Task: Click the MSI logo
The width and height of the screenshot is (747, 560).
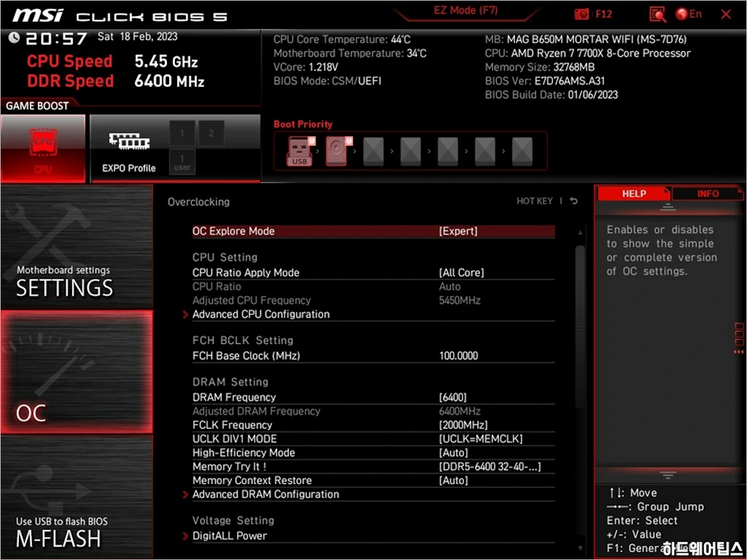Action: click(37, 15)
